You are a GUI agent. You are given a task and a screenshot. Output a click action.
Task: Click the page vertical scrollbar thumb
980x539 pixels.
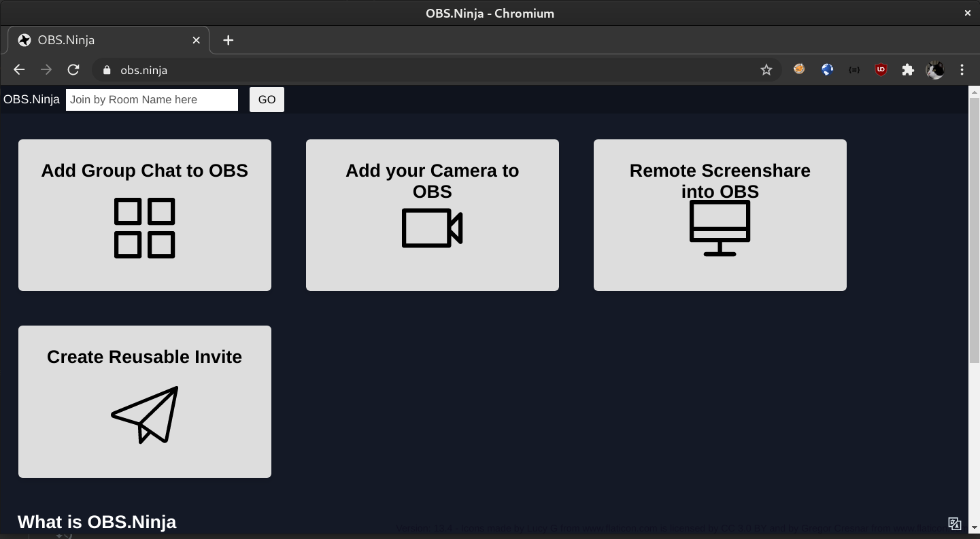[x=974, y=230]
